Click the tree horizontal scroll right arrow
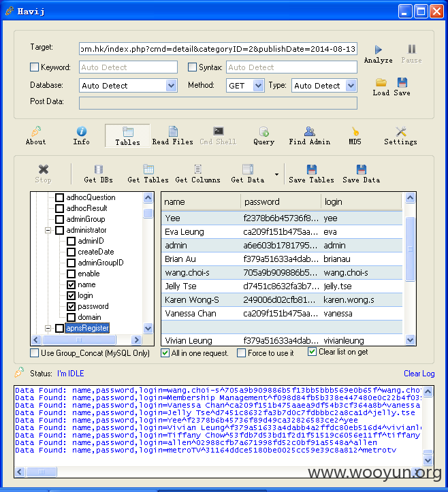The width and height of the screenshot is (448, 492). tap(136, 340)
